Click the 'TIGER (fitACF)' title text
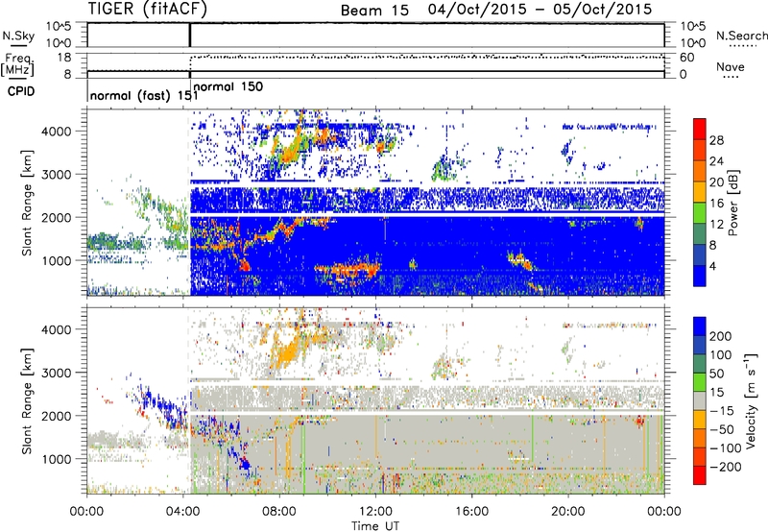Image resolution: width=768 pixels, height=532 pixels. point(148,9)
